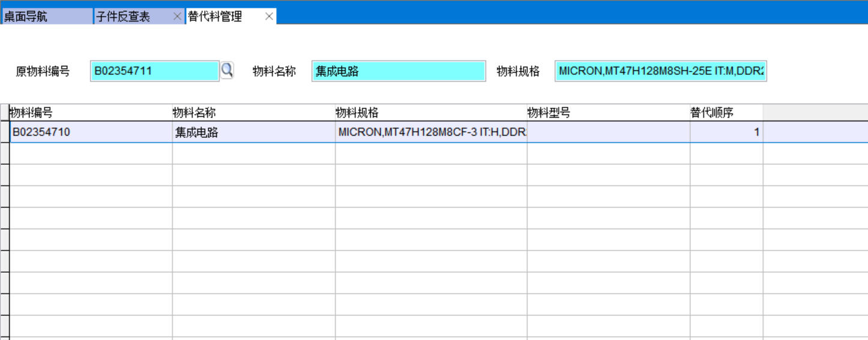
Task: Click the magnifier lookup icon beside 原物料编号
Action: click(227, 71)
